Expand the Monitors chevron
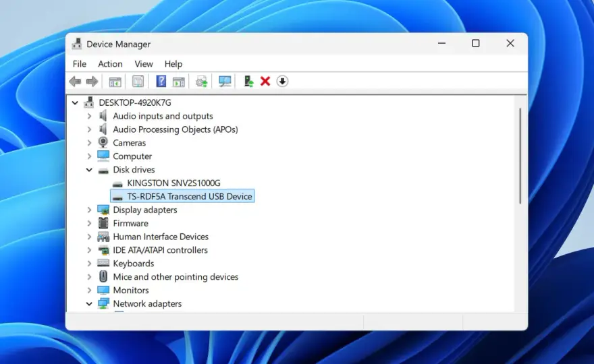The height and width of the screenshot is (364, 594). (89, 291)
